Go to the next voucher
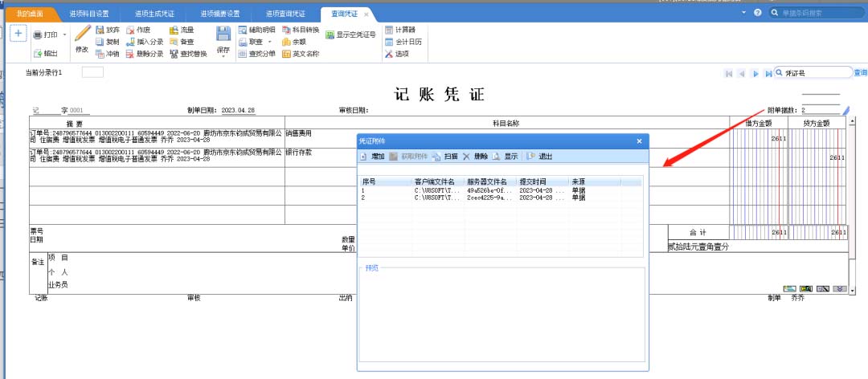The height and width of the screenshot is (379, 868). coord(755,73)
